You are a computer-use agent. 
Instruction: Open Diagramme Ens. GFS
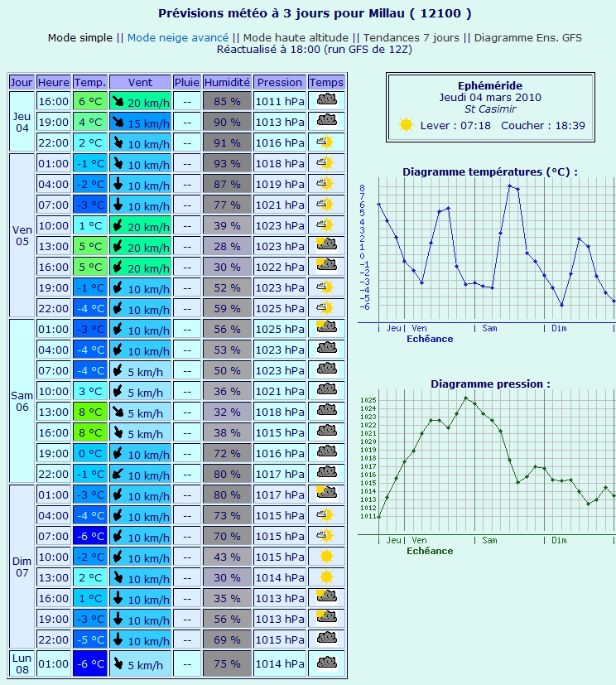tap(527, 38)
